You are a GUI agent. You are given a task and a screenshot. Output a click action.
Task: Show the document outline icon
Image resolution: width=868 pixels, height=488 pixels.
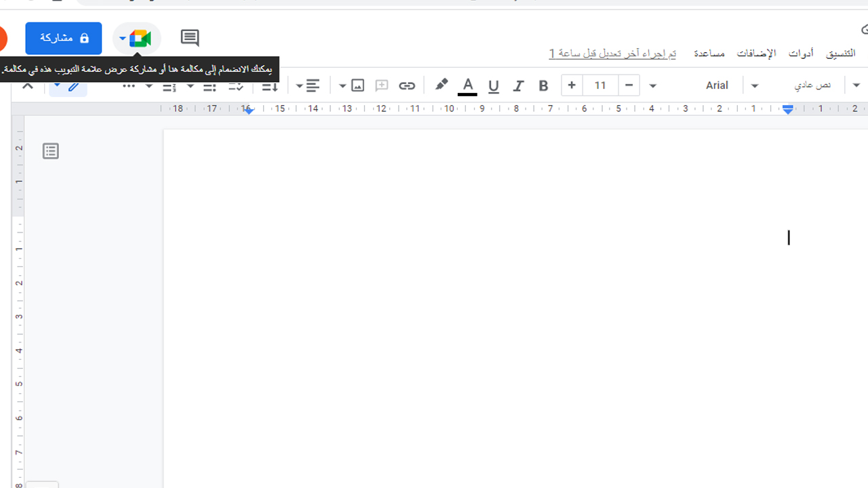coord(51,151)
